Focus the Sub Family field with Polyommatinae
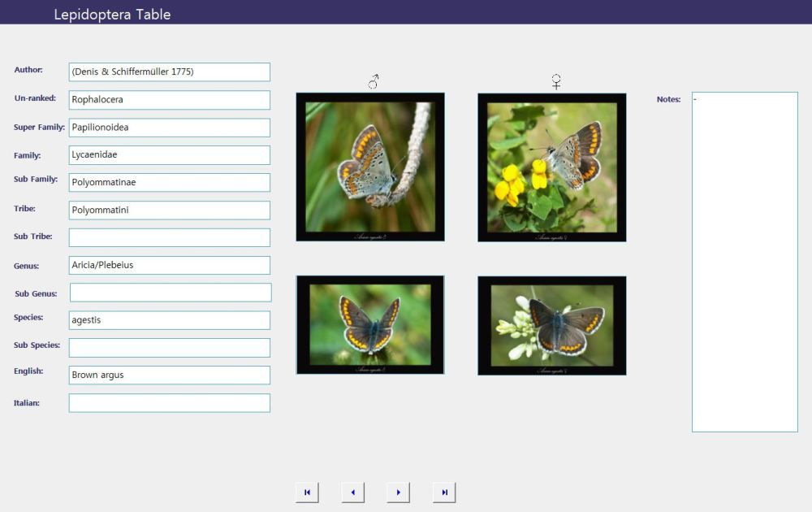812x512 pixels. click(169, 183)
